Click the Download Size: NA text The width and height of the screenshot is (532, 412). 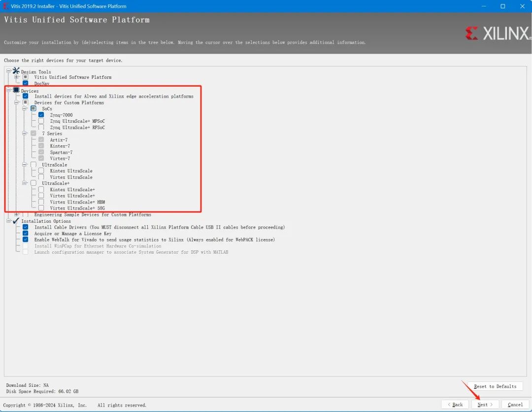point(27,385)
